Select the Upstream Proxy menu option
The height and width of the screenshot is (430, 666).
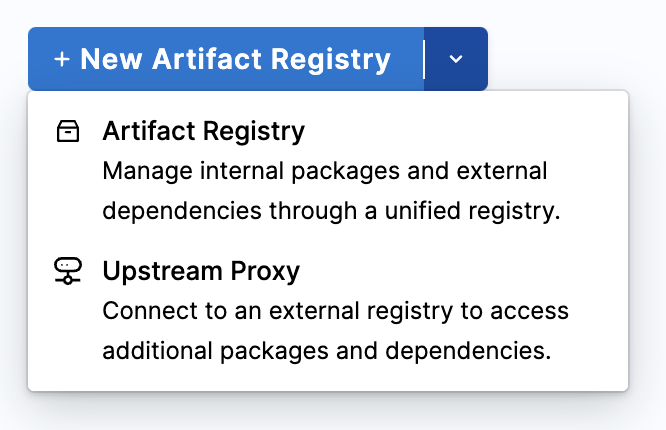[x=328, y=311]
